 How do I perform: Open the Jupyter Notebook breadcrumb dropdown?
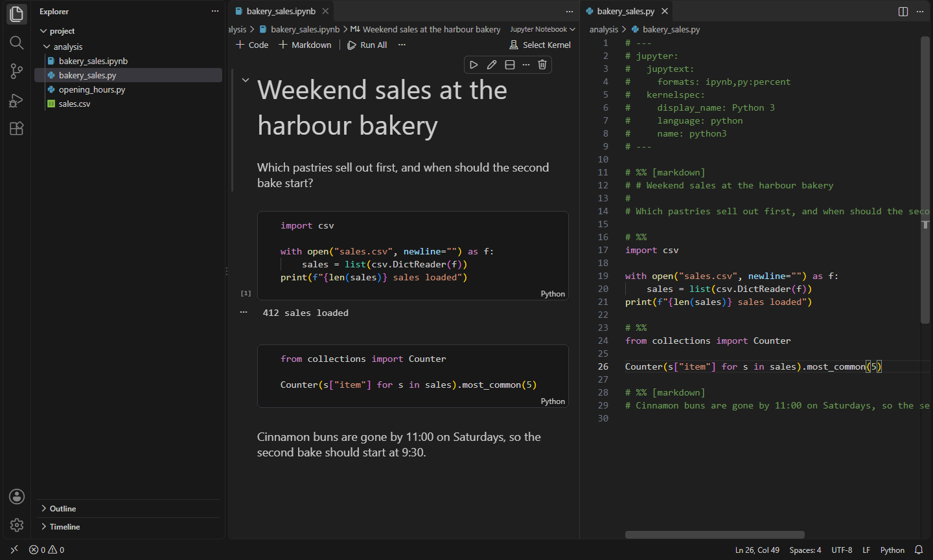pos(542,29)
